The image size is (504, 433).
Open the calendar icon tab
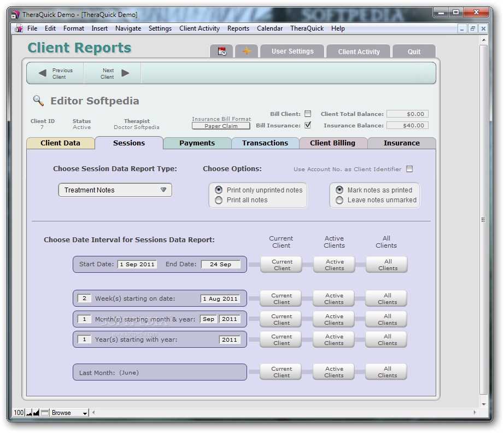222,51
